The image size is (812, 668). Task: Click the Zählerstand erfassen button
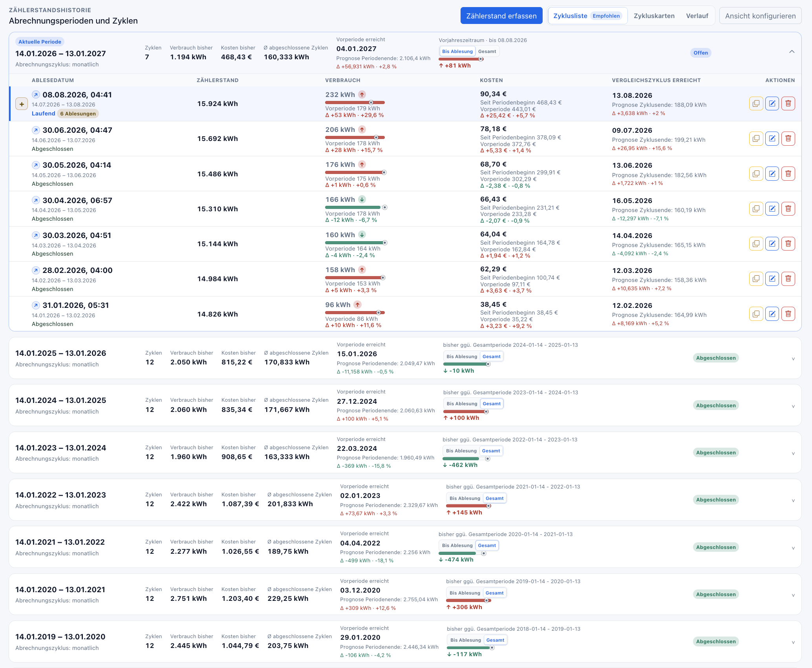coord(501,16)
